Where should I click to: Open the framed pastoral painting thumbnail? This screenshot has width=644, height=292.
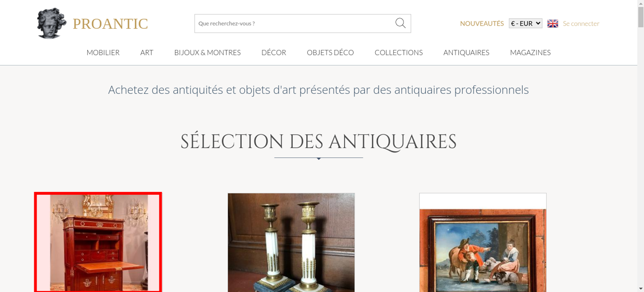483,242
